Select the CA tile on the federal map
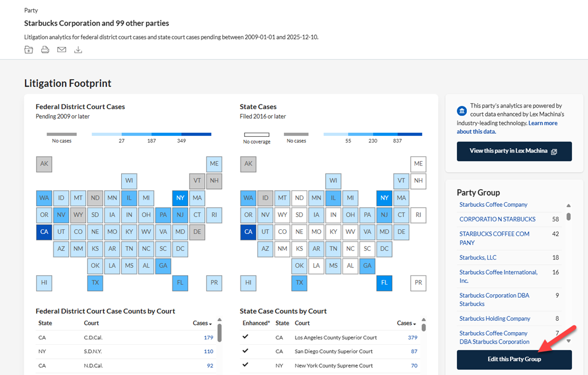 click(44, 231)
